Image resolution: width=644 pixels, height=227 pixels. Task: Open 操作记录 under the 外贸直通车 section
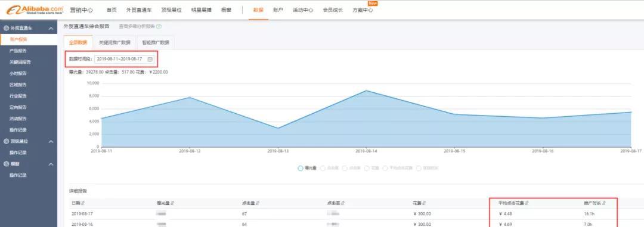tap(18, 130)
